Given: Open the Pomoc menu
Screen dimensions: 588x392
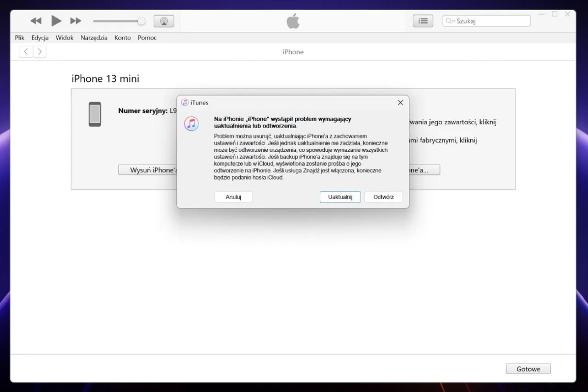Looking at the screenshot, I should click(147, 38).
